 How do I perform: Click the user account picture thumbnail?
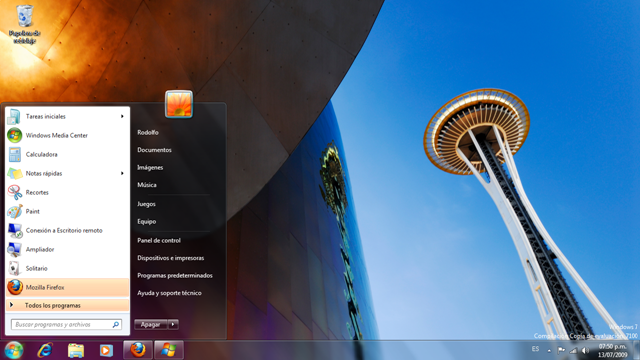coord(179,104)
